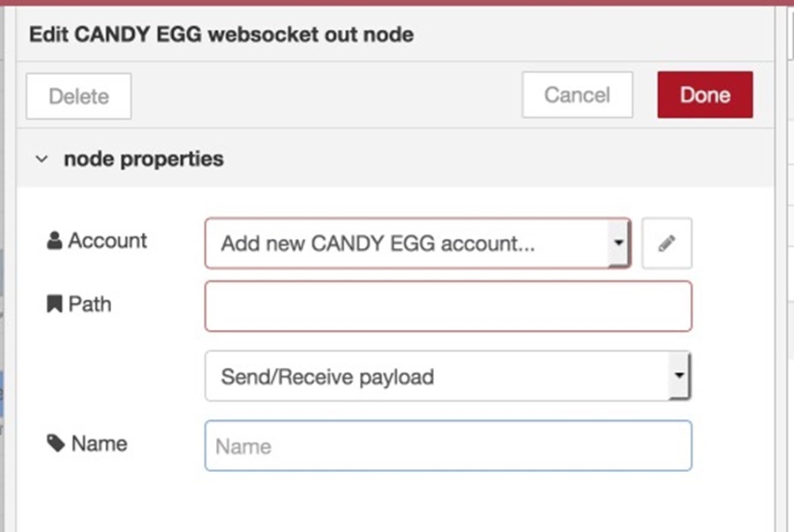Viewport: 794px width, 532px height.
Task: Click the arrow on Send/Receive payload selector
Action: 679,376
